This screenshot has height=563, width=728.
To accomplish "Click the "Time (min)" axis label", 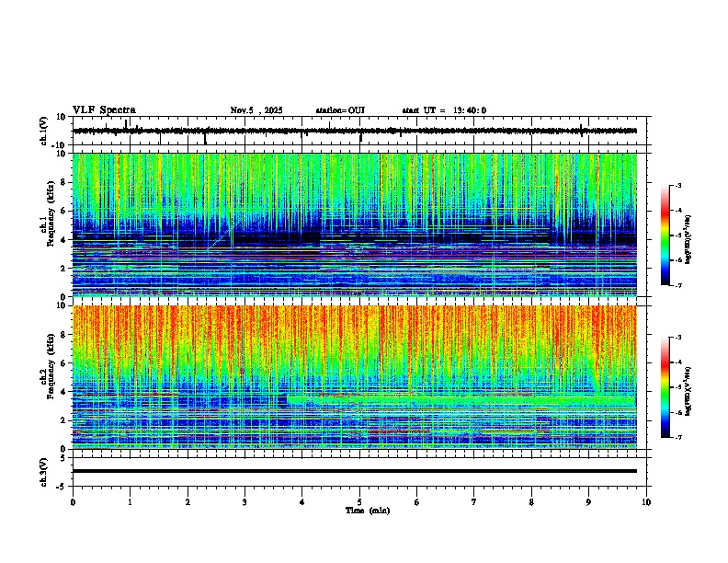I will [368, 511].
